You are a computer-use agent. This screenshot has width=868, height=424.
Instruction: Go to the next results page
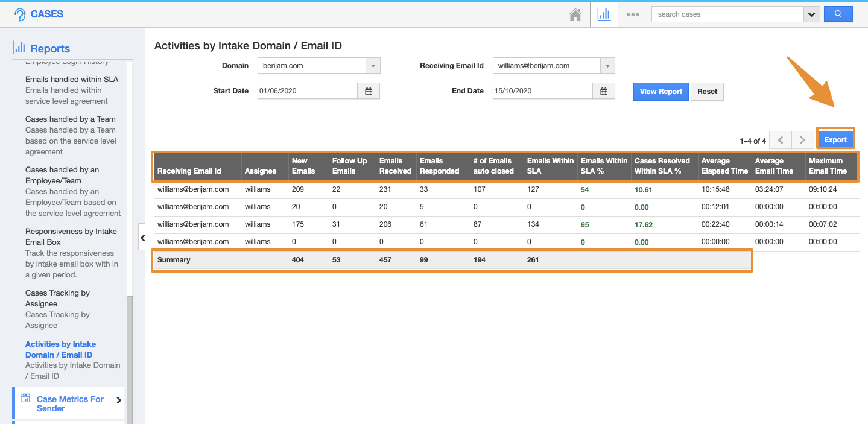coord(802,140)
